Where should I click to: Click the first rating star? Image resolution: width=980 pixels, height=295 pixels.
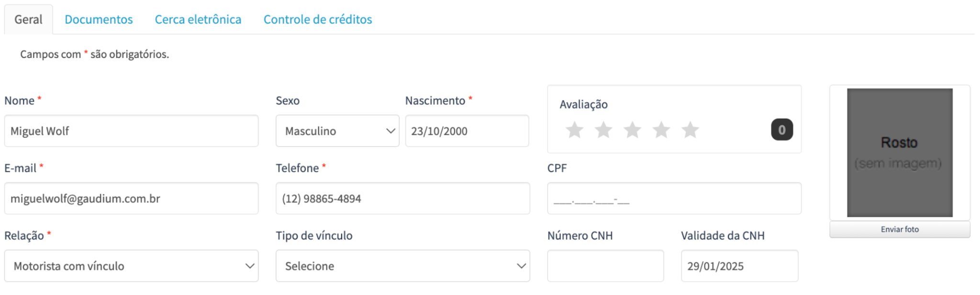[574, 130]
